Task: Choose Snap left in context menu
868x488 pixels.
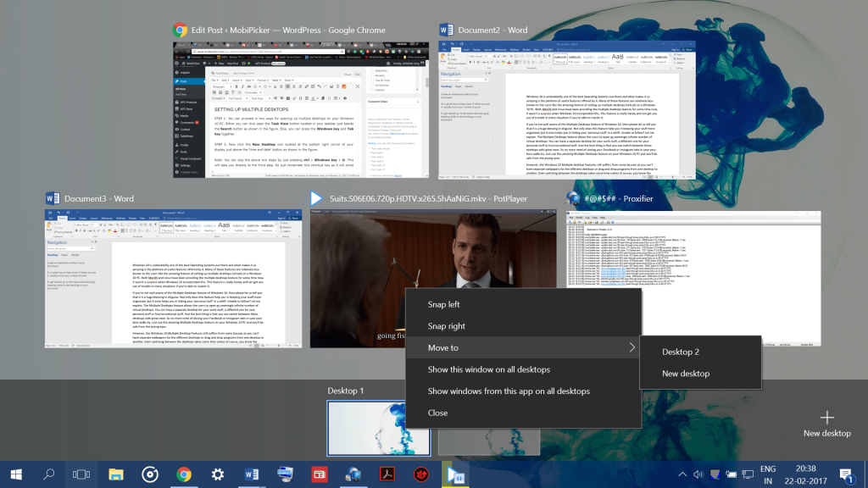Action: [x=523, y=304]
